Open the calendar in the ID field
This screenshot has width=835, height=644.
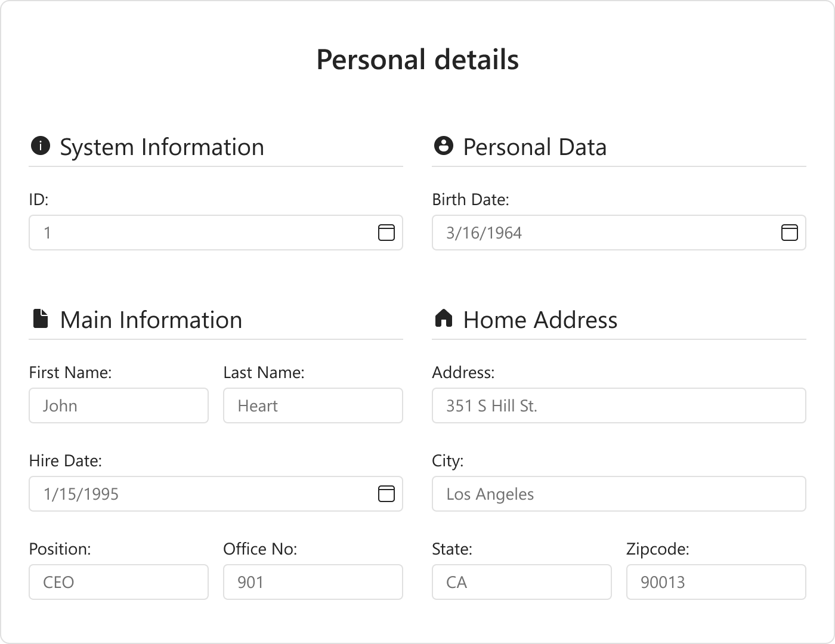pyautogui.click(x=386, y=233)
